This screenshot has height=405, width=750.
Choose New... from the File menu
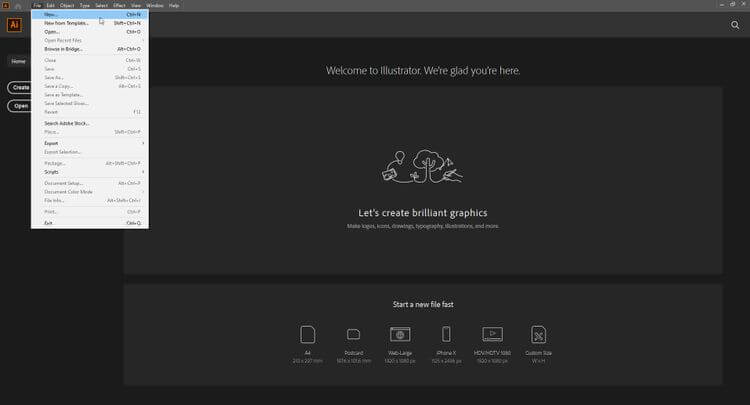pos(51,14)
